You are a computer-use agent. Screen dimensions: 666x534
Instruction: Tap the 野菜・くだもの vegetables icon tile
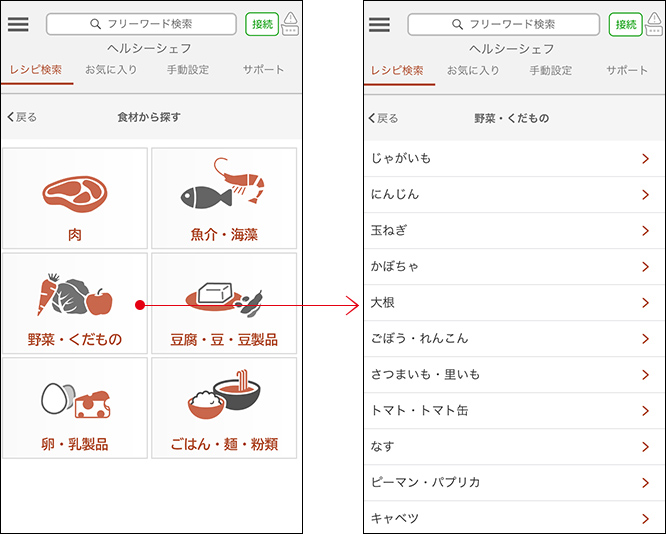75,295
